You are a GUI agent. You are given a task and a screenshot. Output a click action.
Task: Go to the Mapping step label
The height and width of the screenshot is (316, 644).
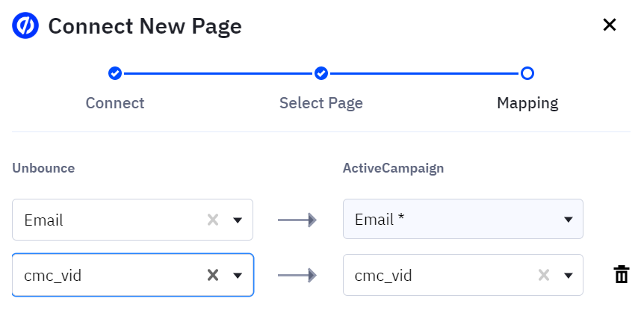[527, 103]
